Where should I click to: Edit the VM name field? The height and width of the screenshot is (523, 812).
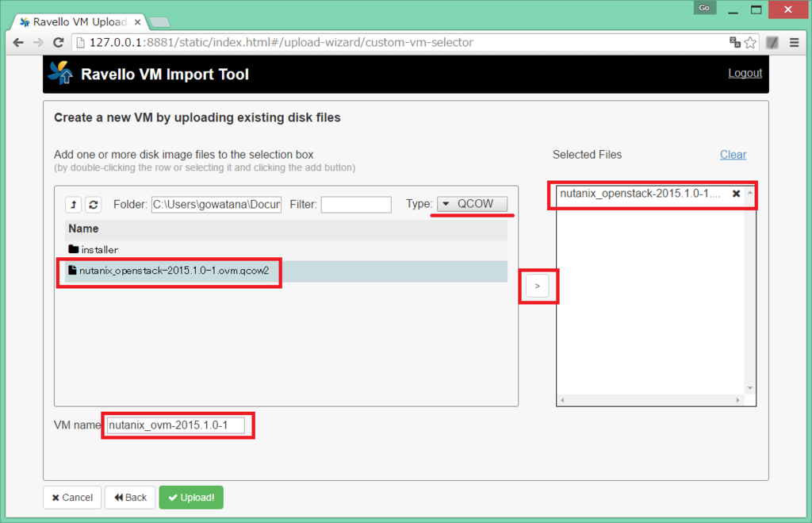[175, 425]
